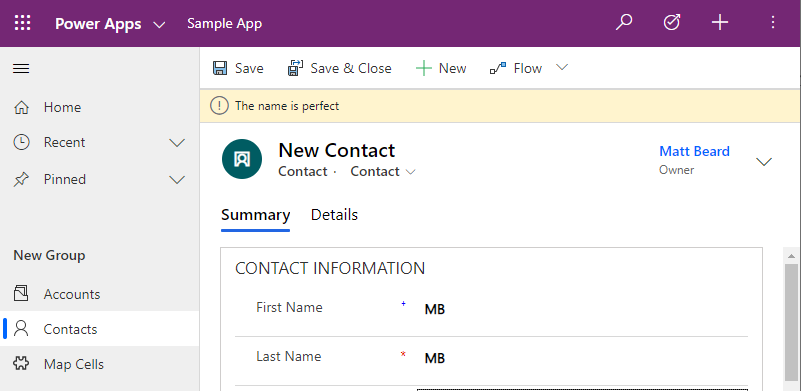Click the First Name input field
Image resolution: width=801 pixels, height=391 pixels.
[582, 309]
